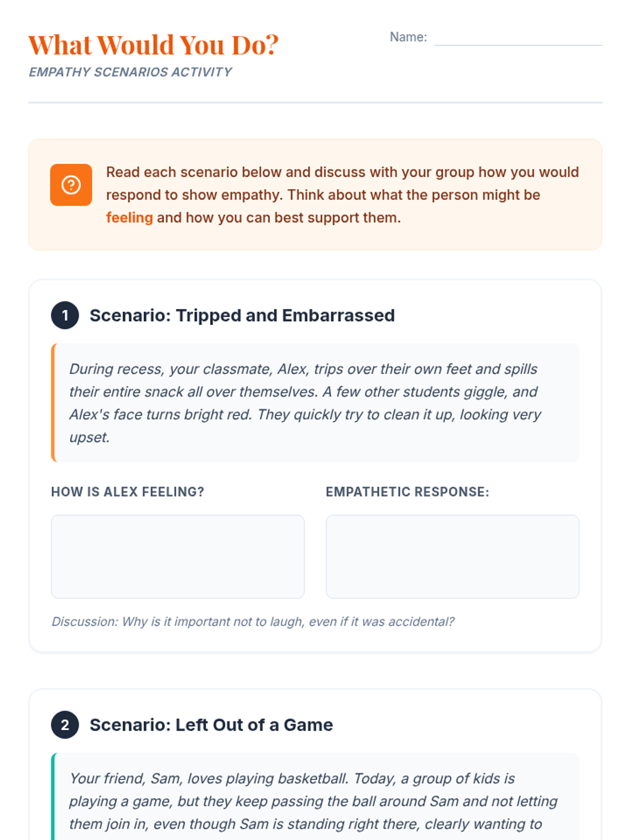The height and width of the screenshot is (840, 630).
Task: Click the 'What Would You Do?' title
Action: tap(153, 45)
